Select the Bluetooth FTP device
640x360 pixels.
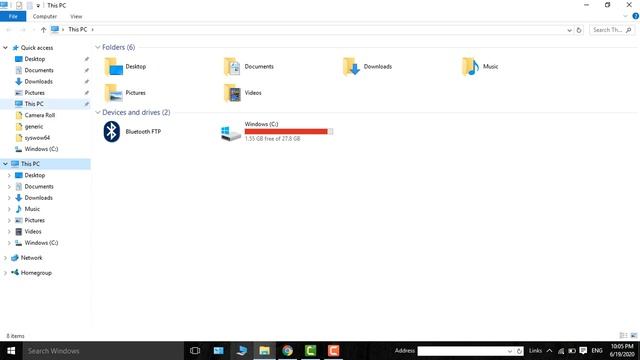click(132, 131)
